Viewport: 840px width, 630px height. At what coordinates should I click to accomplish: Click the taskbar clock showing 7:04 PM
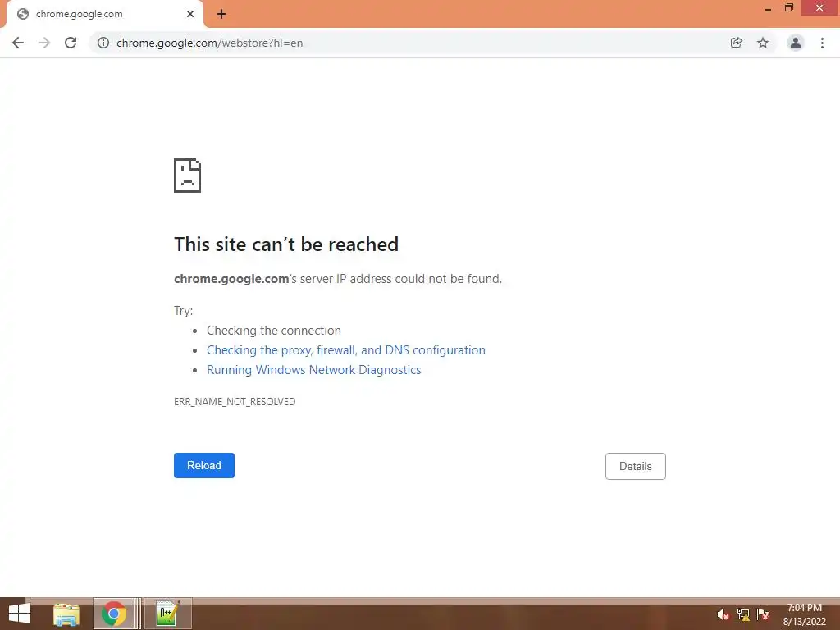(x=804, y=614)
